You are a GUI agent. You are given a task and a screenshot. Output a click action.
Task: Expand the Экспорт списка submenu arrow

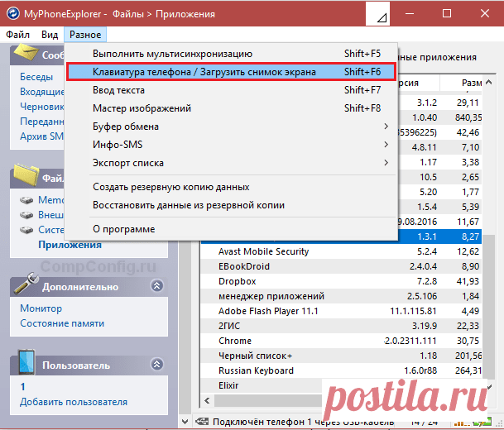click(386, 163)
